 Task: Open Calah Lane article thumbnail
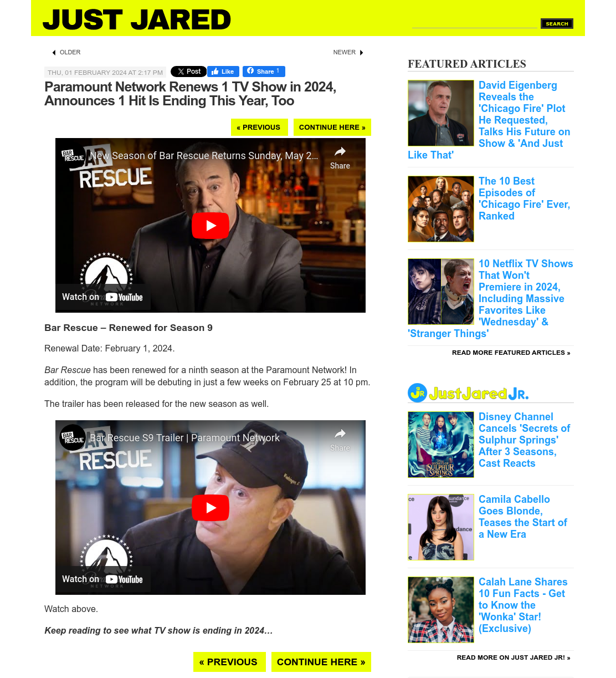[441, 610]
